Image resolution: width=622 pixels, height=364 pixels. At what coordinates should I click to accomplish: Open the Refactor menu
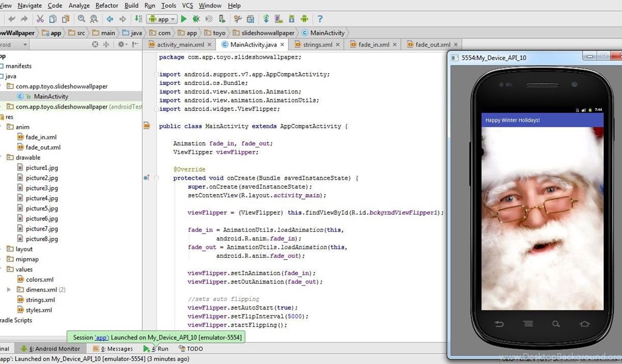coord(107,5)
